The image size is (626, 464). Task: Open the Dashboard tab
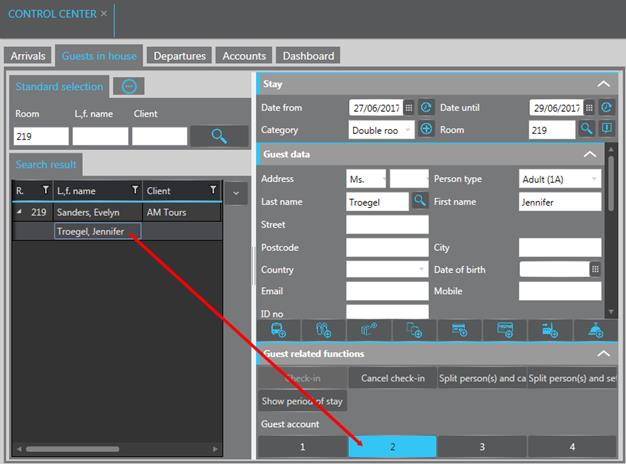tap(307, 56)
